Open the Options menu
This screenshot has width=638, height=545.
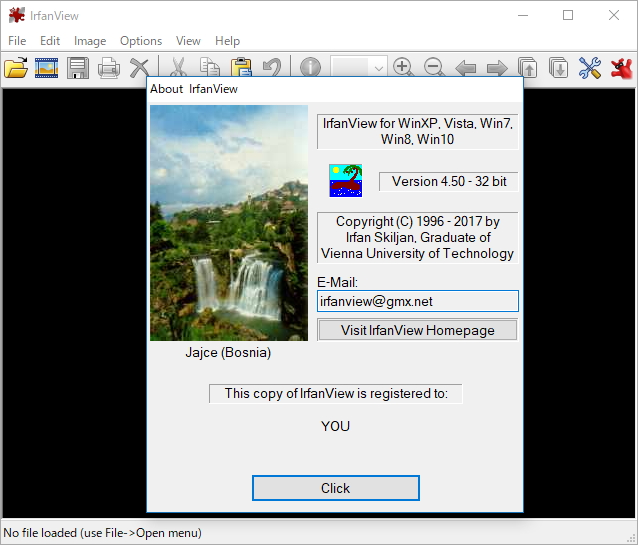pos(141,41)
